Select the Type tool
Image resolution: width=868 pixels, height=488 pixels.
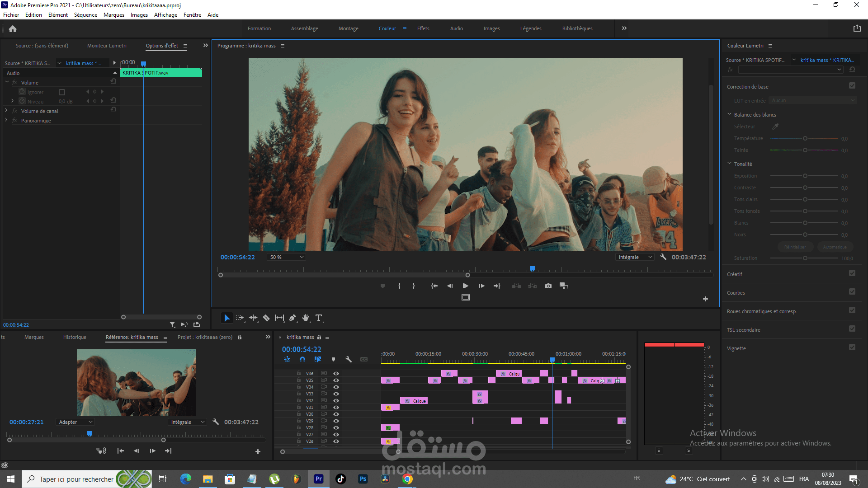click(319, 318)
